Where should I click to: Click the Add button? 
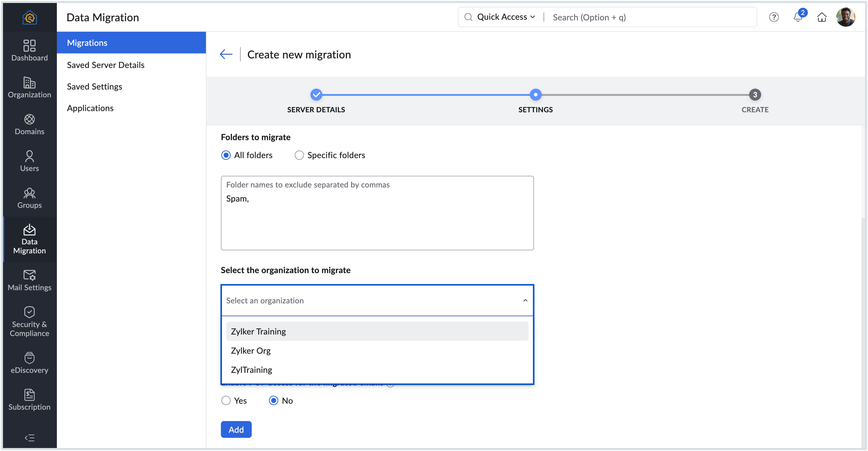pos(236,429)
